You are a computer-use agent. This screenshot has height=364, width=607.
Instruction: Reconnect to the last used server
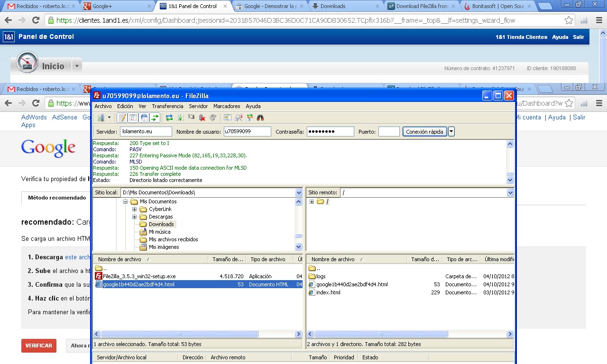coord(213,118)
